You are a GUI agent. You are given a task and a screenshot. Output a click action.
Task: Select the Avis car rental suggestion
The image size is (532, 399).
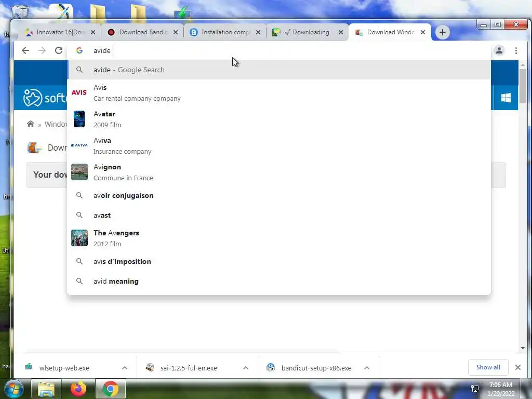[279, 92]
